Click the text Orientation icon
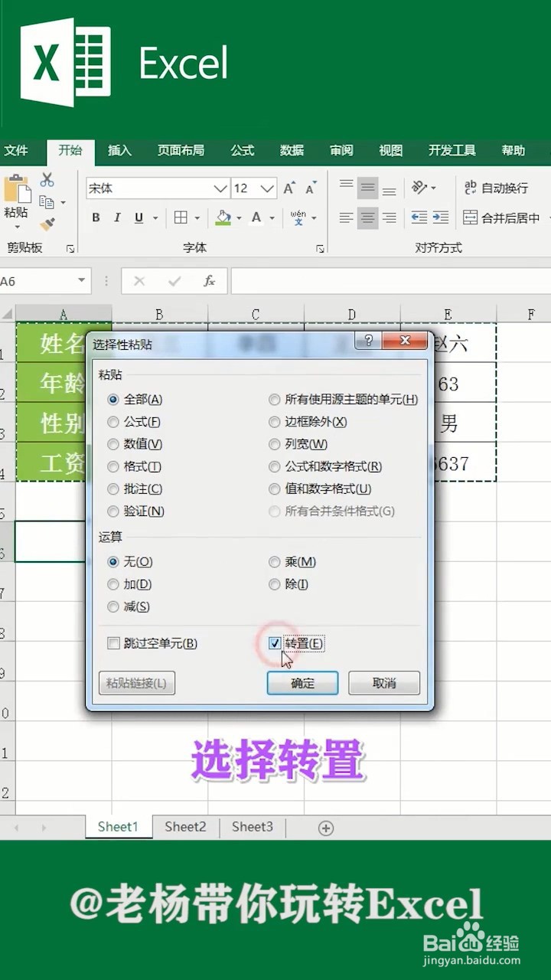This screenshot has height=980, width=551. tap(419, 188)
